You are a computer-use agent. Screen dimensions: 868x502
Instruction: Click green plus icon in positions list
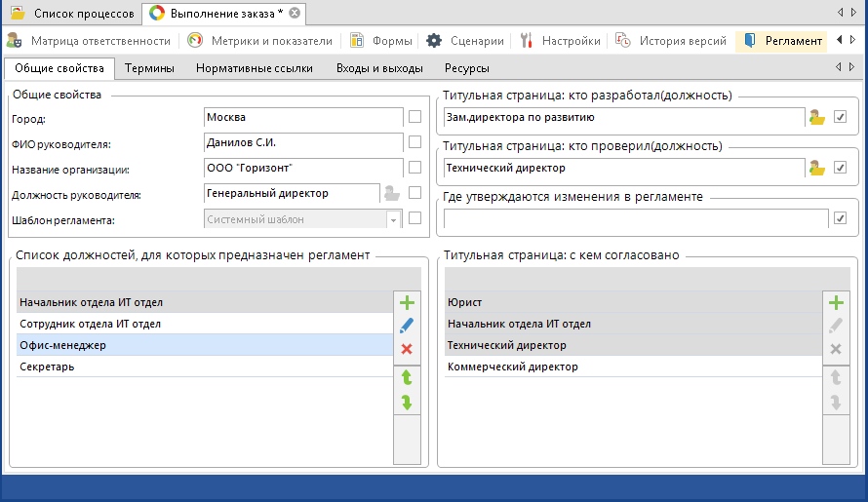(407, 303)
